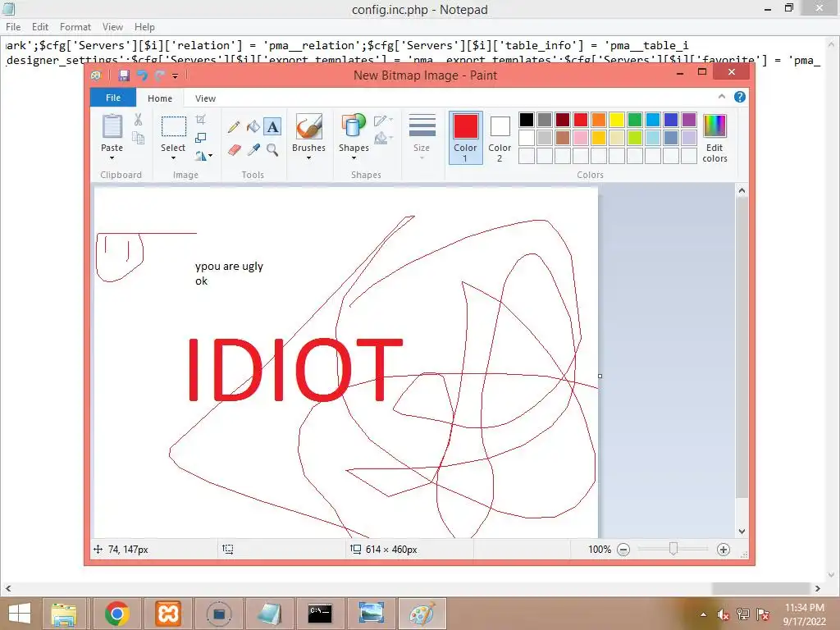
Task: Expand the Brushes dropdown arrow
Action: (x=309, y=158)
